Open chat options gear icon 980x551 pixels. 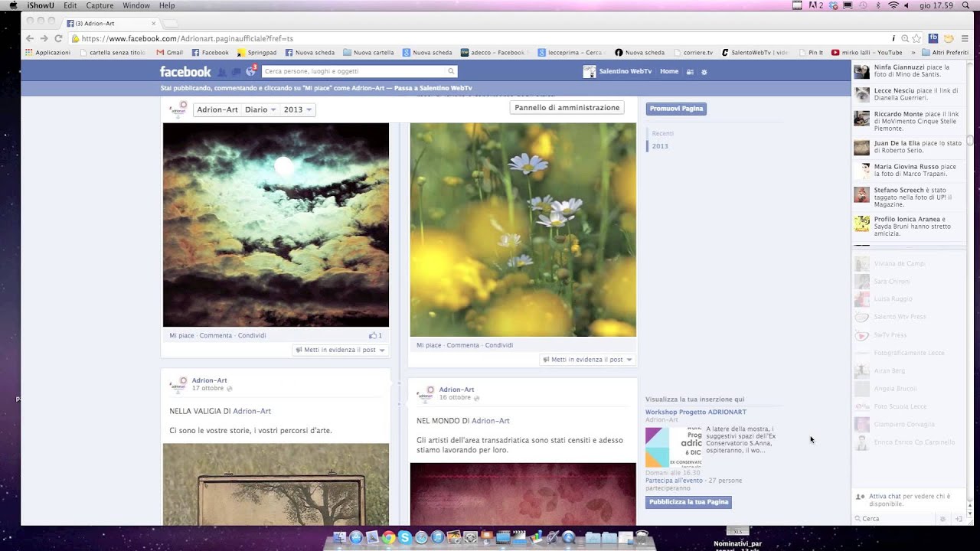coord(942,519)
